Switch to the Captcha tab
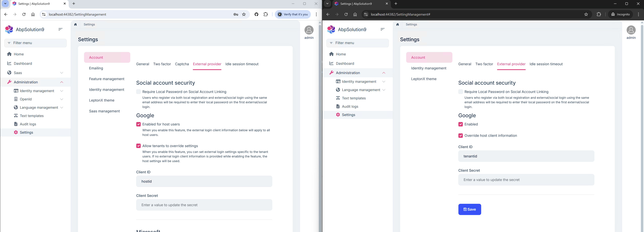 point(182,64)
